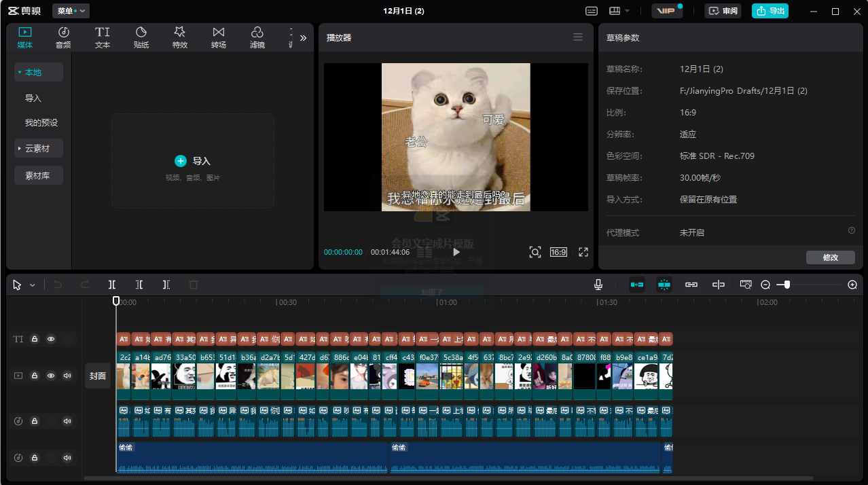Click the 封面 cover thumbnail on timeline
This screenshot has width=868, height=485.
[98, 376]
